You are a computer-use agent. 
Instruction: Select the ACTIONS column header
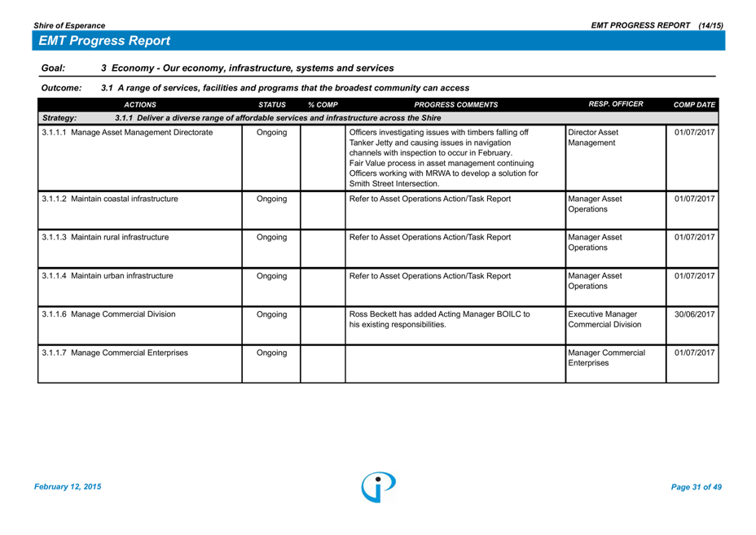(140, 105)
